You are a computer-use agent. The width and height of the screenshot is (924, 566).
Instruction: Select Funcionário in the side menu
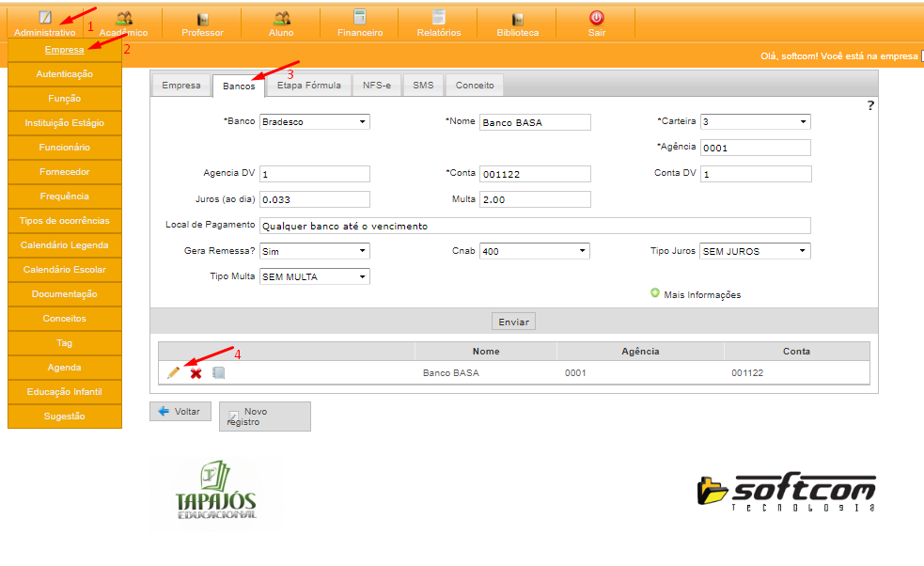[65, 148]
